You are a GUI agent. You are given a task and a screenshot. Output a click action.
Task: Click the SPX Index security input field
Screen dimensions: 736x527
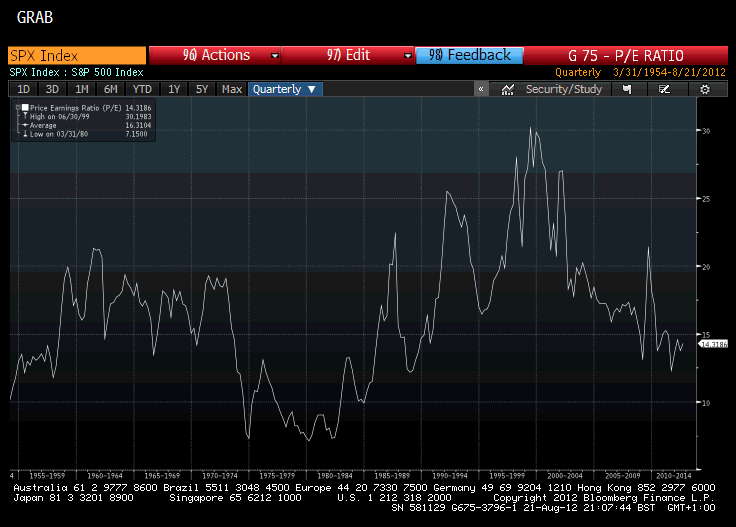tap(76, 56)
